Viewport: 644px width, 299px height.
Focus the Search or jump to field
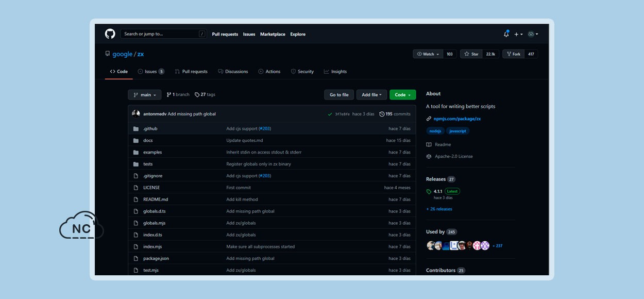tap(163, 34)
